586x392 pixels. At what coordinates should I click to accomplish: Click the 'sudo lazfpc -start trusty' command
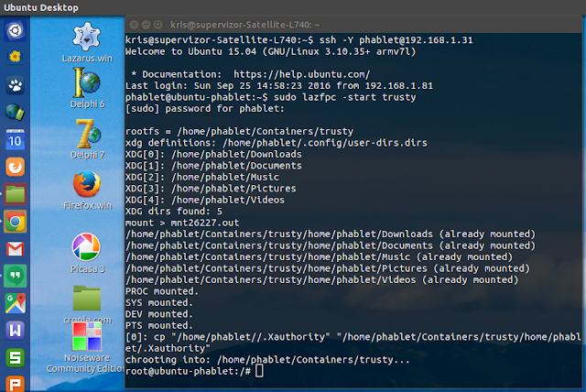pos(344,97)
